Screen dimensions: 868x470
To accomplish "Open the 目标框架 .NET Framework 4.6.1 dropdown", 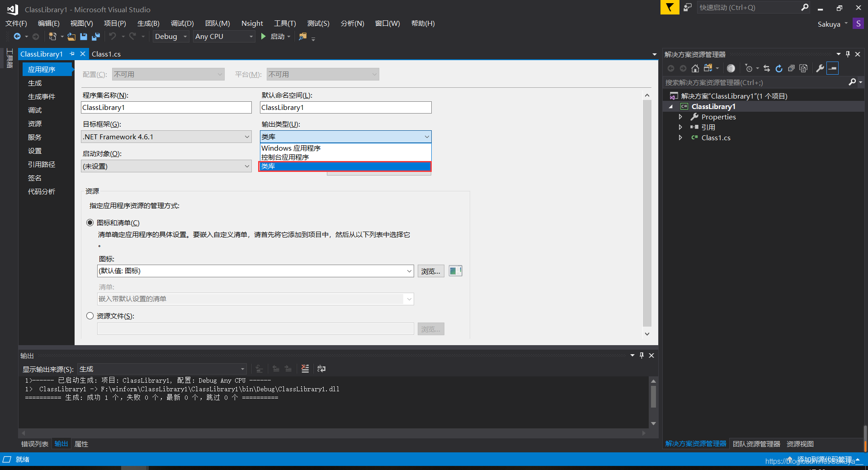I will point(166,137).
